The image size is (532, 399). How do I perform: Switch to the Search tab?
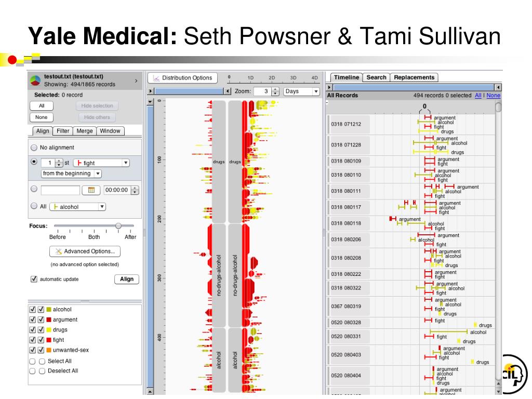[x=376, y=77]
